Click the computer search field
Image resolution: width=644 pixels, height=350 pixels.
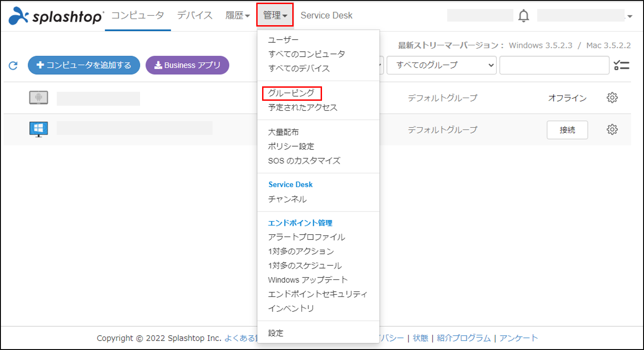[554, 65]
